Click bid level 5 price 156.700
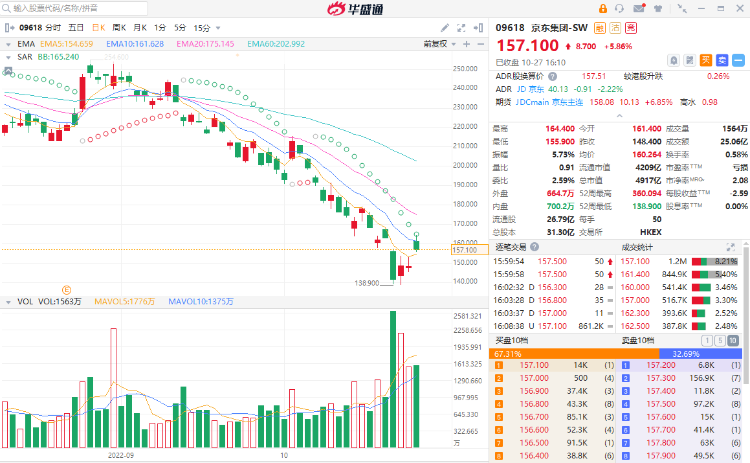750x463 pixels. click(x=534, y=417)
